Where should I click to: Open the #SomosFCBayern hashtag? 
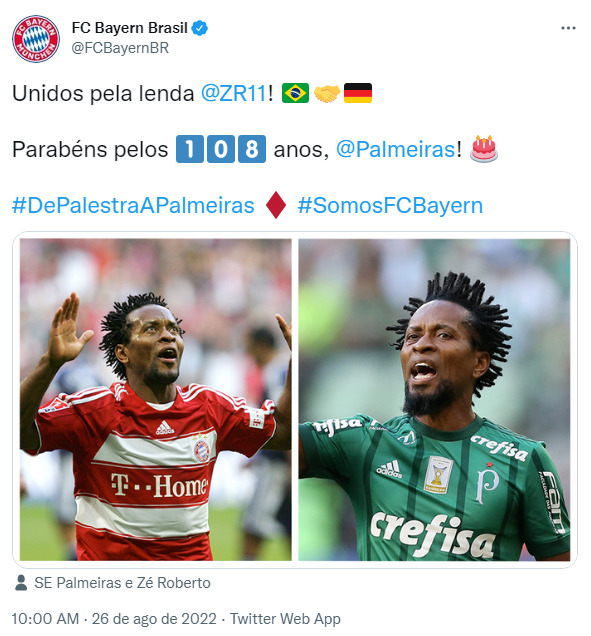pyautogui.click(x=390, y=205)
